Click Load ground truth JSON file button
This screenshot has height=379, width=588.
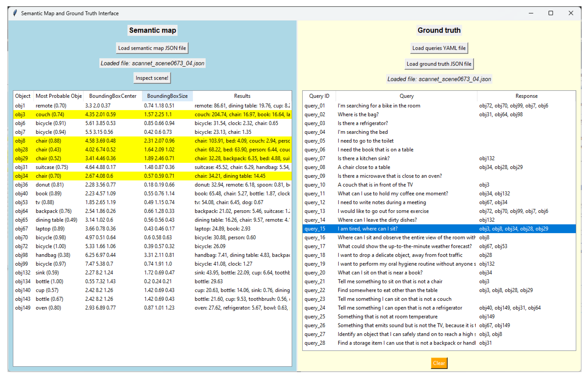click(439, 64)
